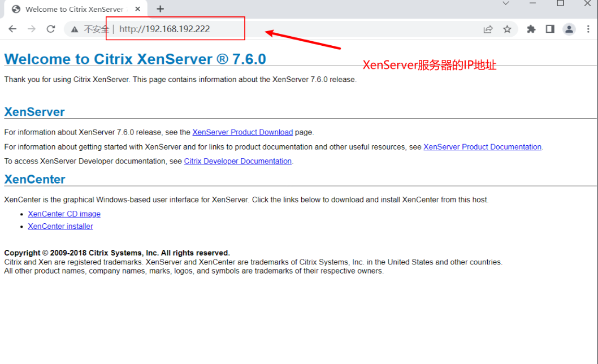This screenshot has height=364, width=598.
Task: Click the forward navigation arrow
Action: click(x=32, y=29)
